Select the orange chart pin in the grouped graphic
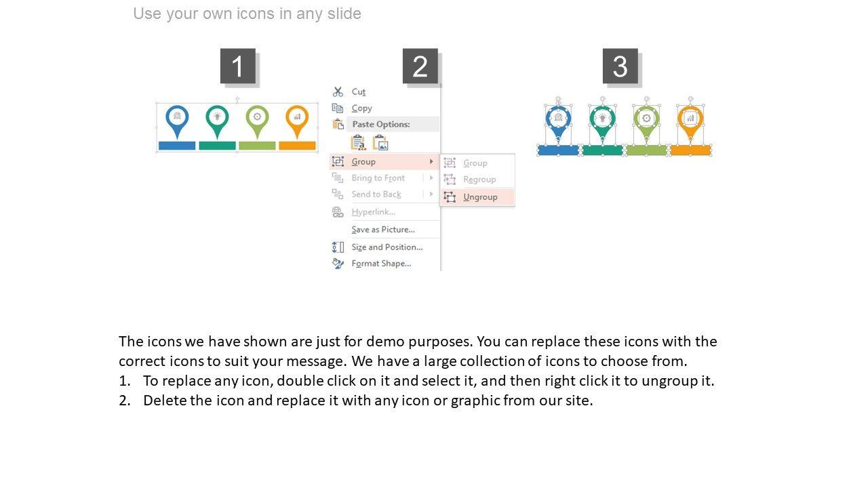The image size is (868, 488). [297, 121]
